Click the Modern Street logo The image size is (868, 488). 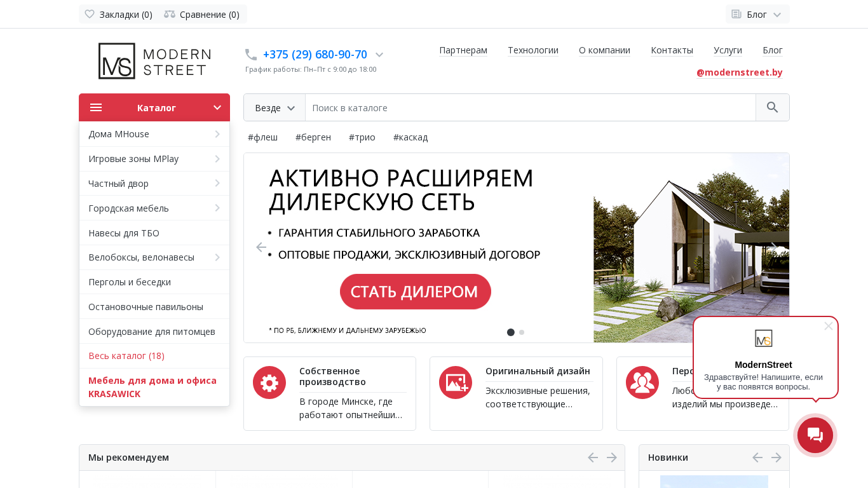154,61
